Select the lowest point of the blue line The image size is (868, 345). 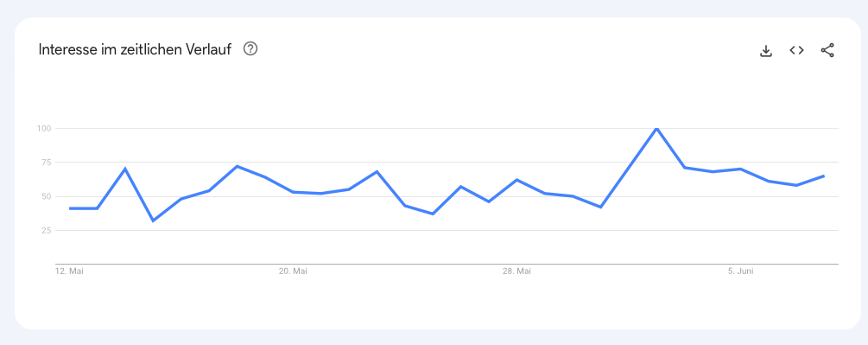click(154, 221)
